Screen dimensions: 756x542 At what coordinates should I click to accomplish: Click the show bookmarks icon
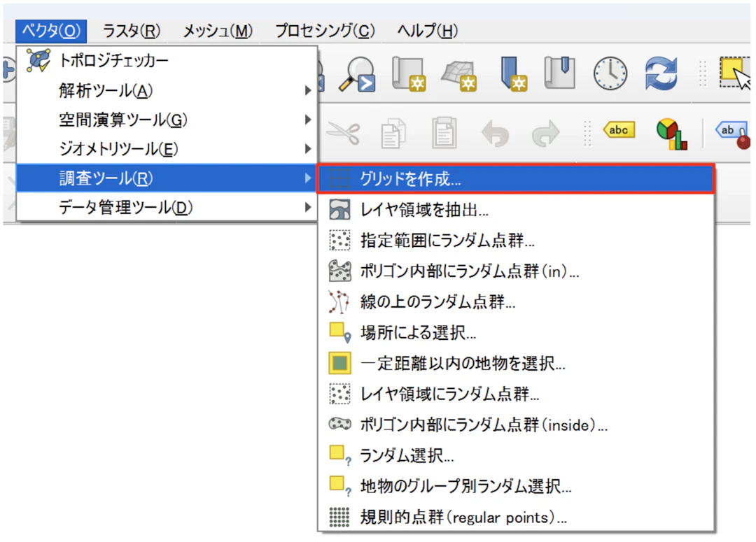(559, 73)
